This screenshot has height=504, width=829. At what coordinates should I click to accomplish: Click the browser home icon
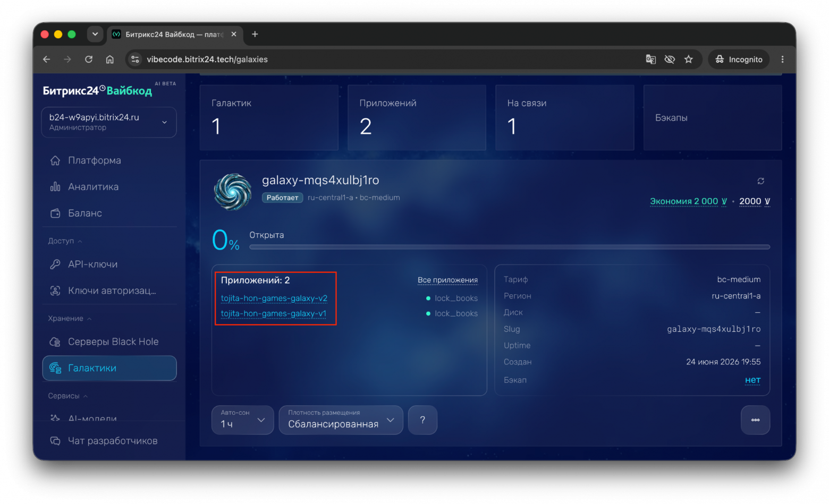coord(110,59)
